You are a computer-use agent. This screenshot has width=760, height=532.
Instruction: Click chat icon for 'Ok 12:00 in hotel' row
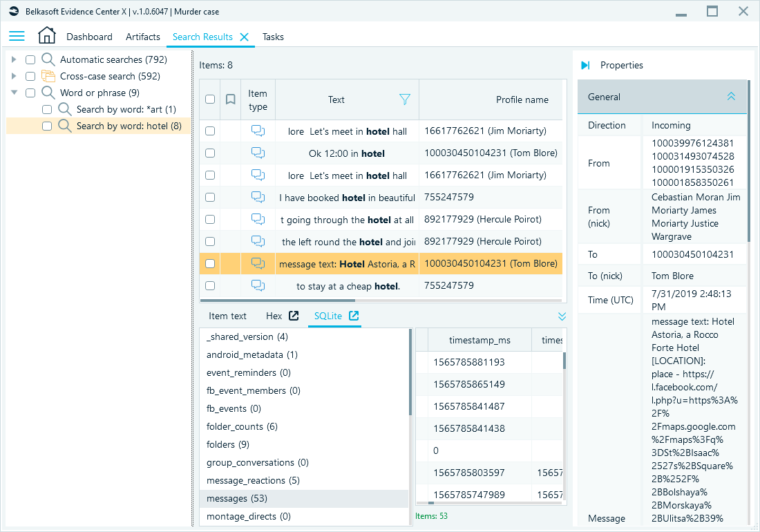coord(258,153)
